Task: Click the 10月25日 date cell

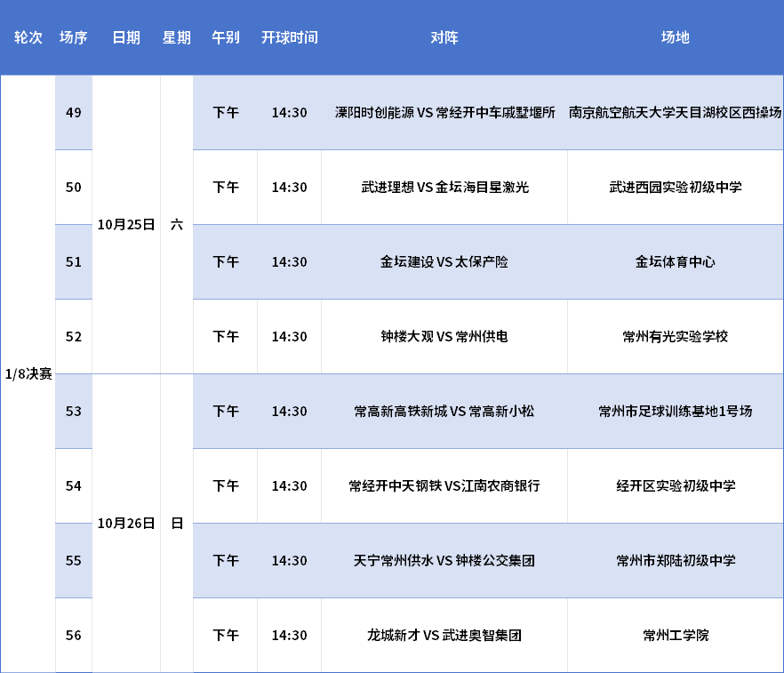Action: [x=127, y=225]
